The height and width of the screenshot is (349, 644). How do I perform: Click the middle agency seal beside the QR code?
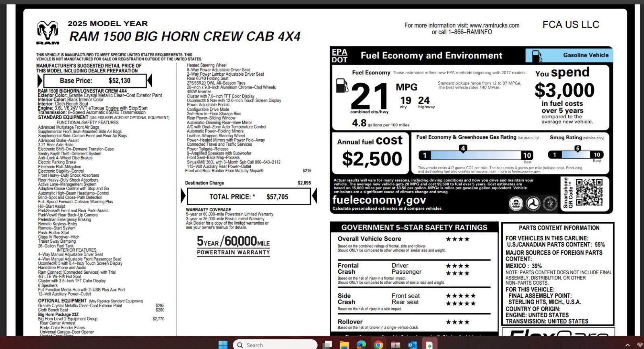533,204
